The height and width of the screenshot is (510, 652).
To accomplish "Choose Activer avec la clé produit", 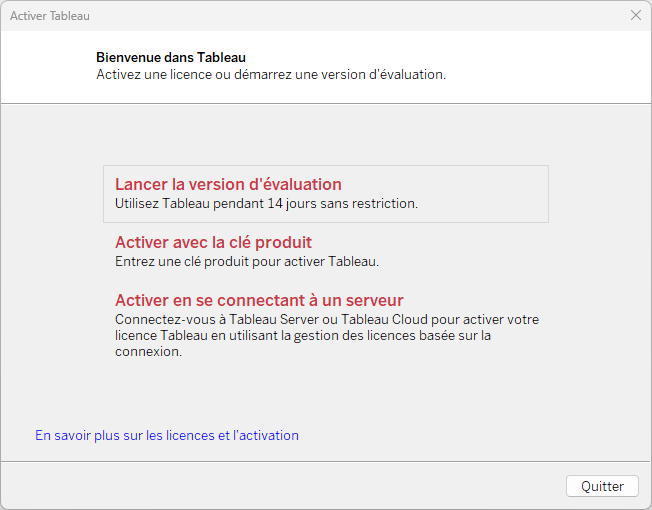I will (213, 242).
